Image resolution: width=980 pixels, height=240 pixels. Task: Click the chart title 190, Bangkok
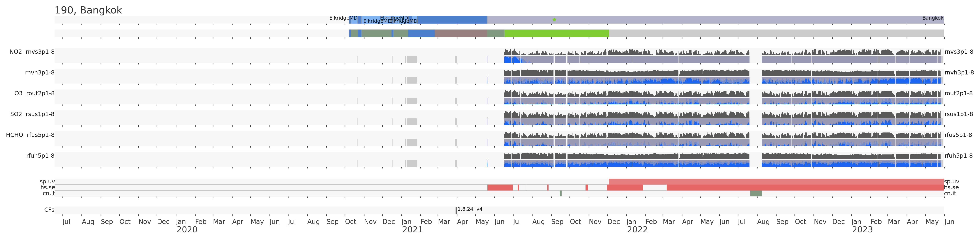pos(88,10)
